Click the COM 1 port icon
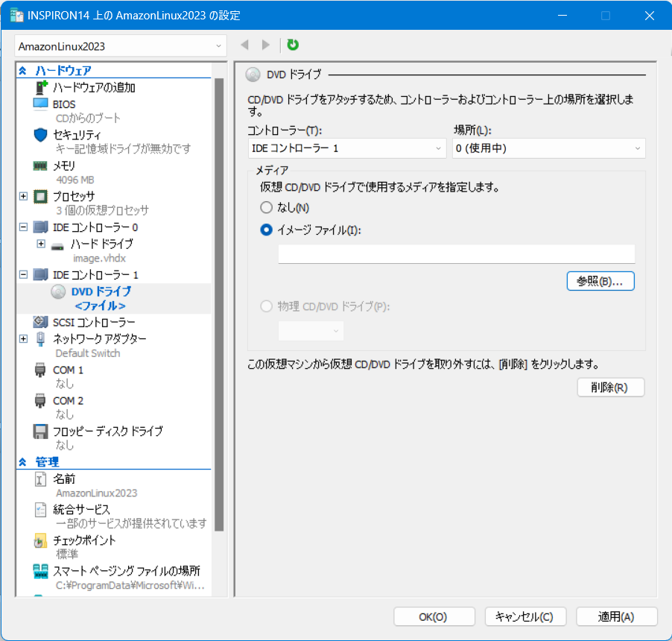 tap(41, 370)
